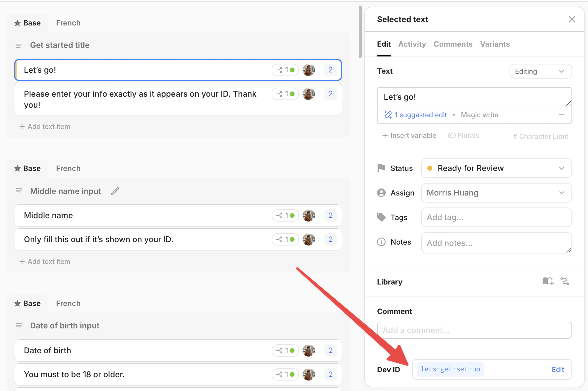Click the link component icon in Library
588x391 pixels.
pos(565,281)
